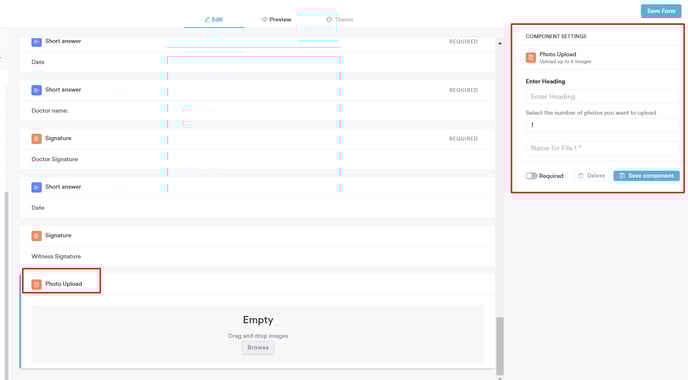Click the Theme tab icon
Viewport: 688px width, 380px height.
[329, 19]
